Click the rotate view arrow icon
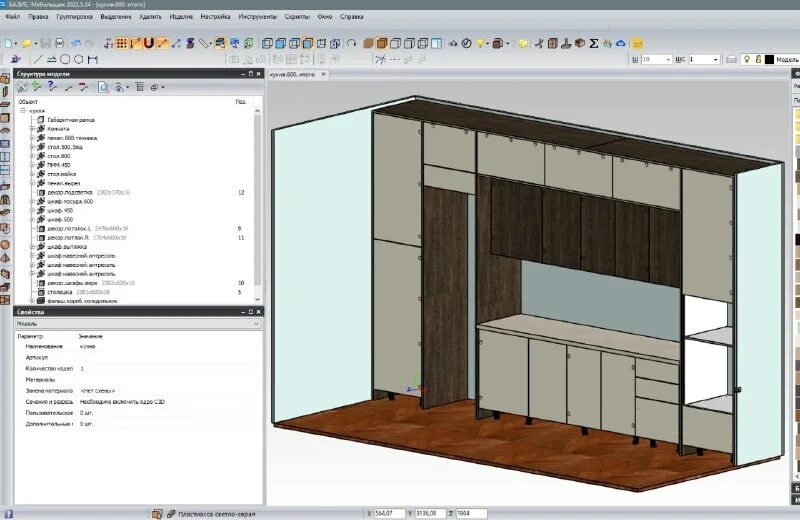This screenshot has width=800, height=520. click(x=352, y=43)
